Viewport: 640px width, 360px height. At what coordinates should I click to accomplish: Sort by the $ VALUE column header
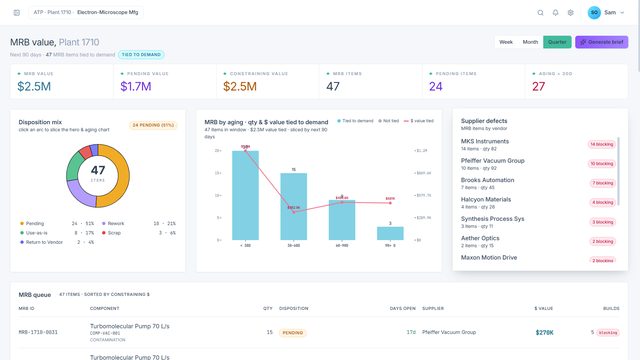click(x=544, y=309)
